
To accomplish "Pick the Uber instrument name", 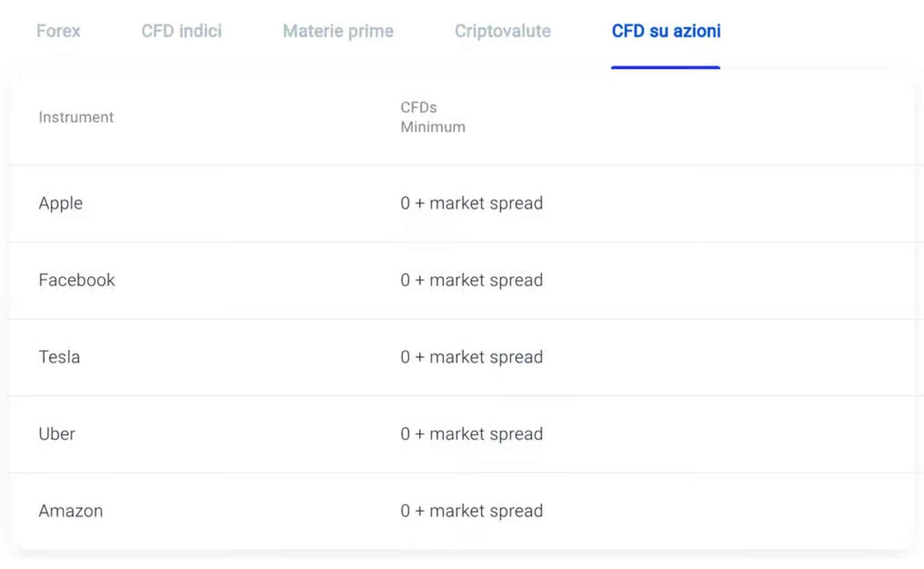I will click(56, 434).
